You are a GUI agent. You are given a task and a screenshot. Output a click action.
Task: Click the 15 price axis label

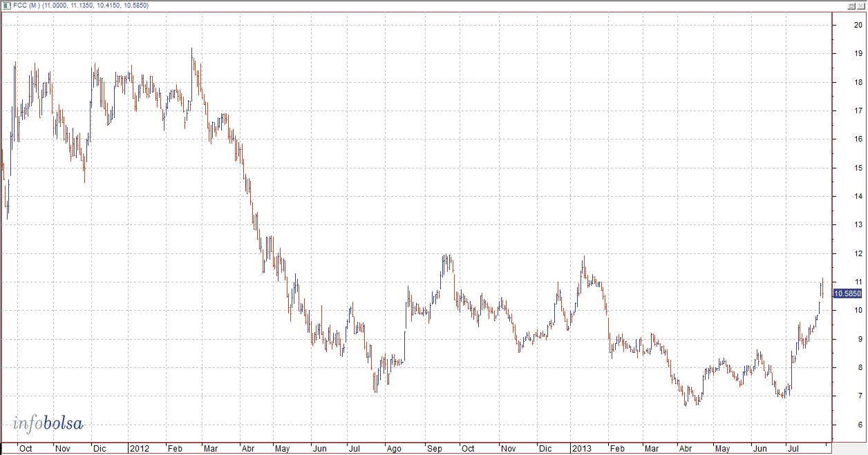pos(858,168)
